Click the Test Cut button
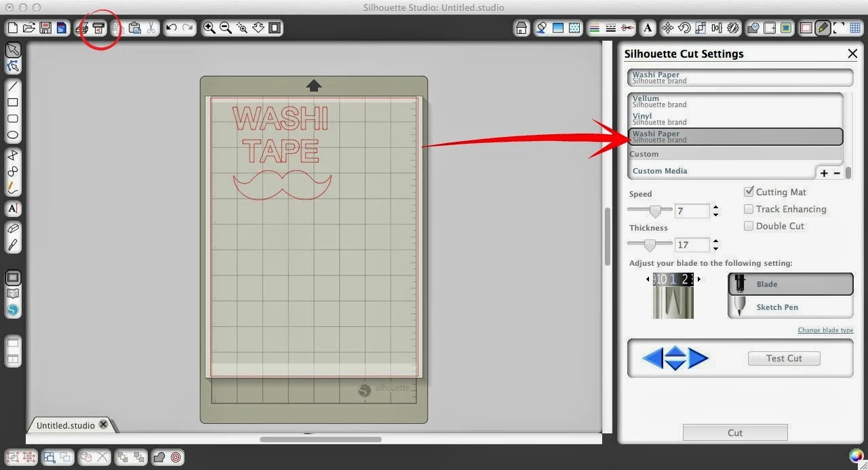 (784, 358)
